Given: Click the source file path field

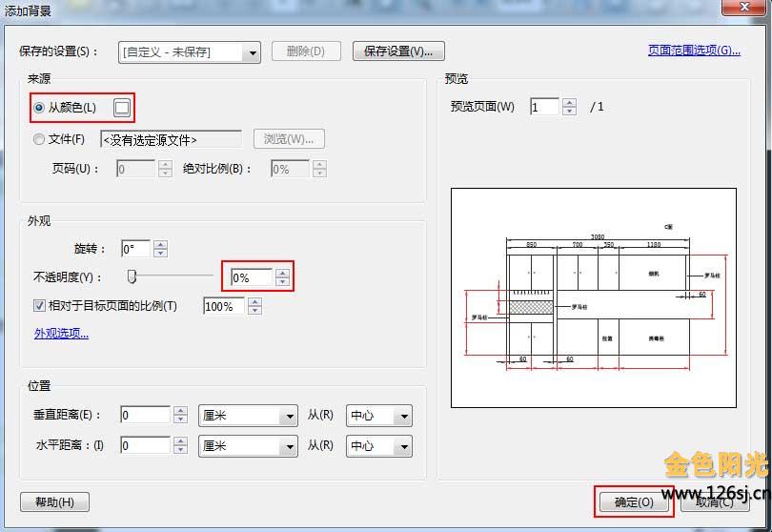Looking at the screenshot, I should point(171,140).
